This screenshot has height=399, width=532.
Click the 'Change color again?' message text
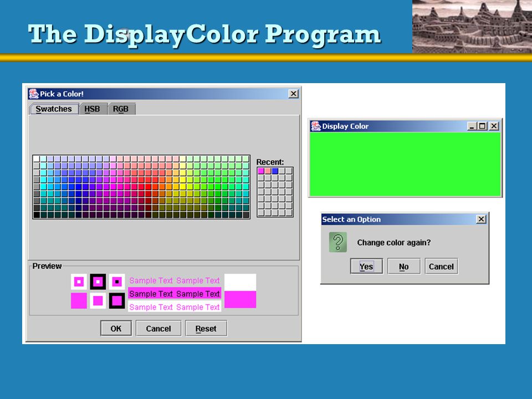[x=394, y=243]
